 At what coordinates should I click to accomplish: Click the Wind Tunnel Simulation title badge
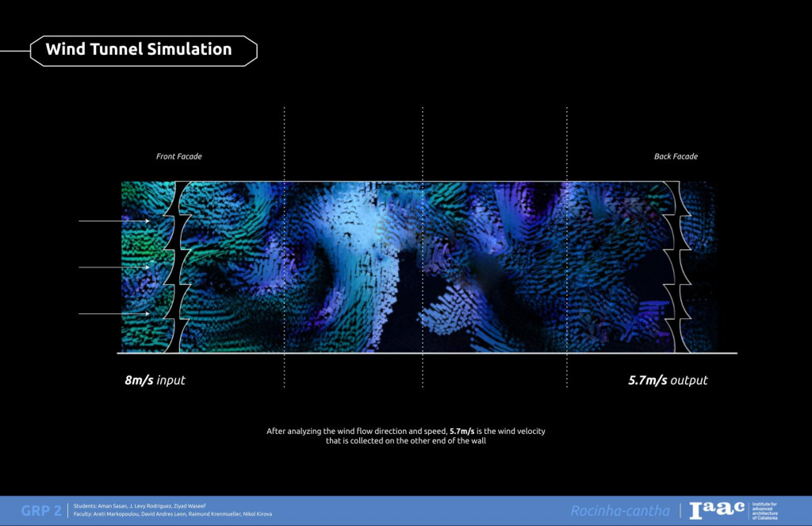[144, 49]
